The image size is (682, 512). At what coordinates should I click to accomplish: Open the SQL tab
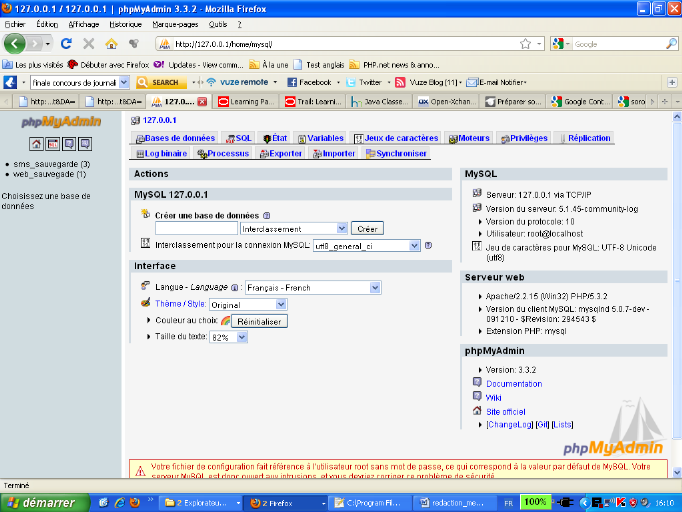tap(238, 138)
